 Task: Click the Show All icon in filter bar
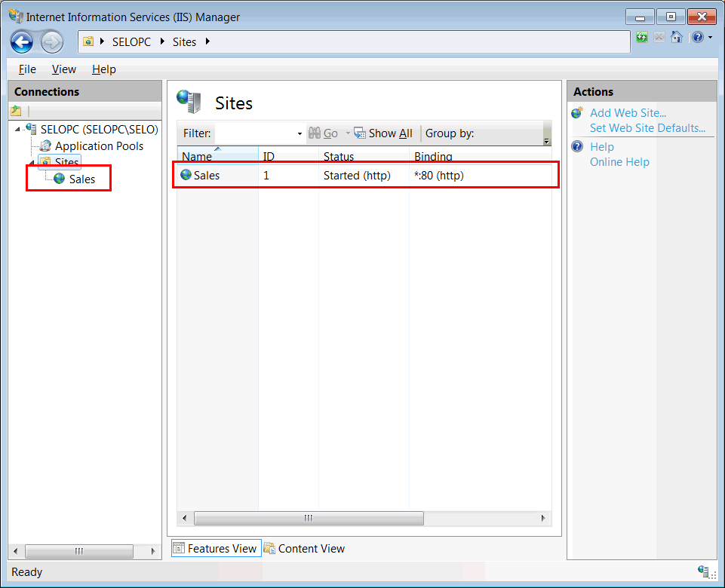point(360,133)
